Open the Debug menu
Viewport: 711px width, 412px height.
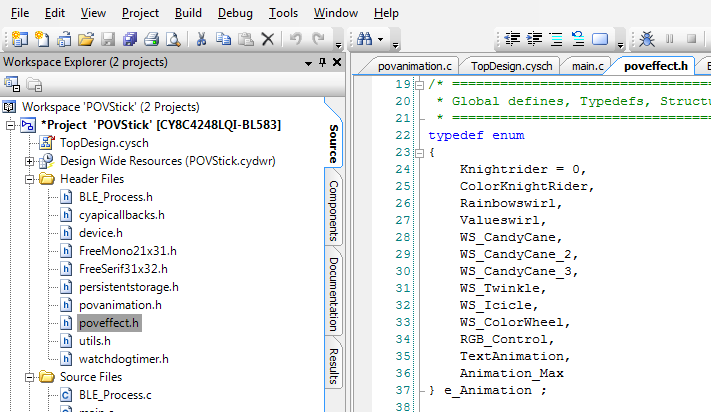[x=235, y=13]
